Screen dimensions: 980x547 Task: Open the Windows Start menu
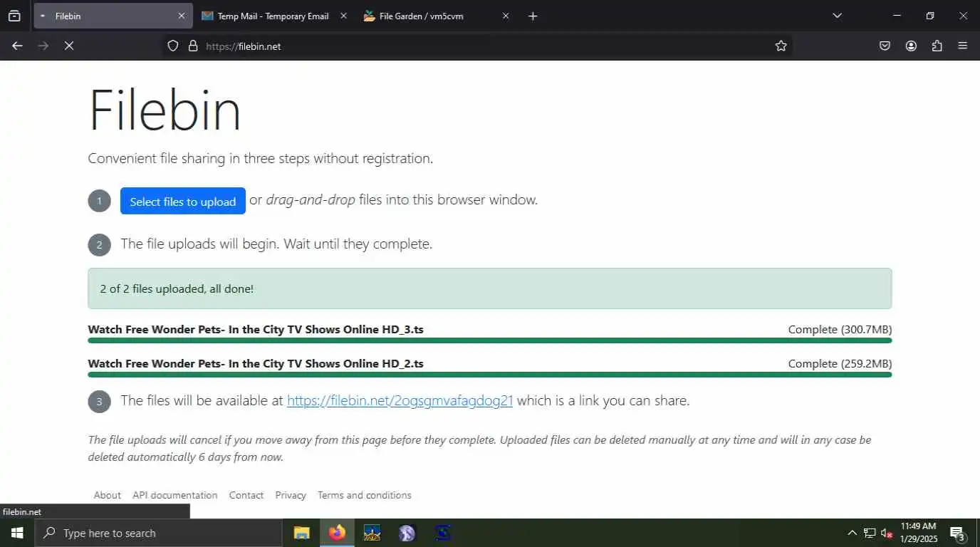[x=17, y=533]
